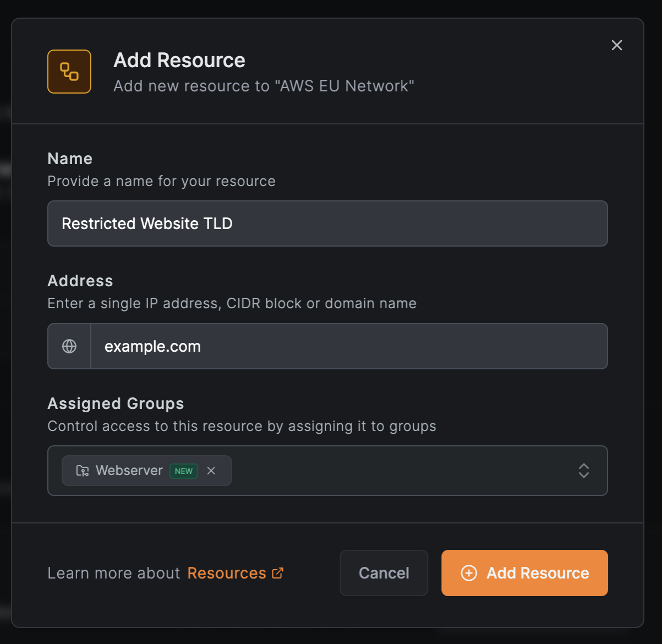Click the resource icon in the dialog header
This screenshot has height=644, width=662.
point(69,72)
